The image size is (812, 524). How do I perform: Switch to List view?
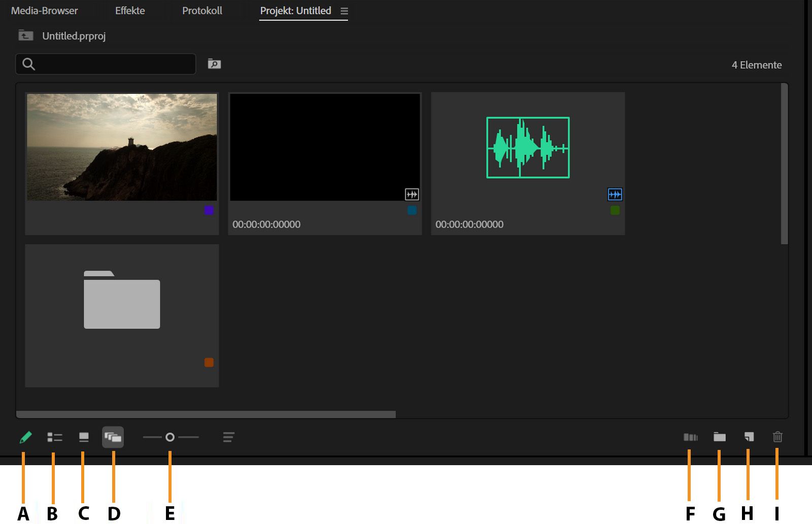[x=54, y=437]
